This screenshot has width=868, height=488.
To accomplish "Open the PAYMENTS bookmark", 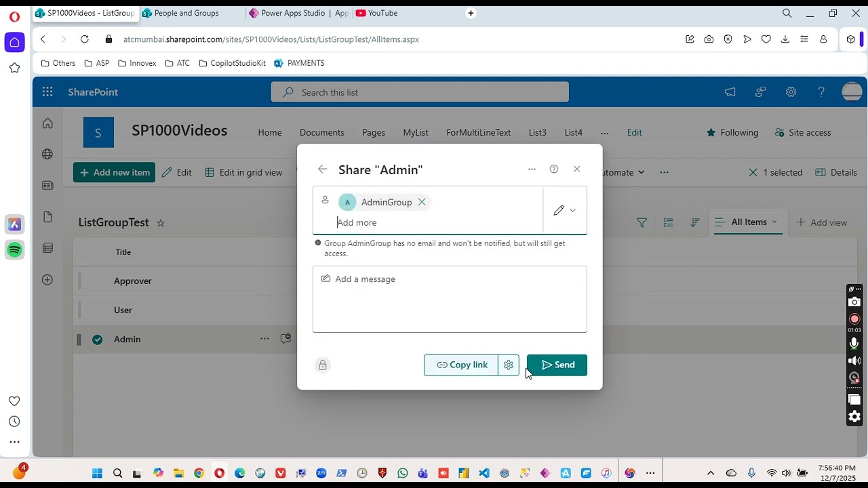I will (x=299, y=63).
